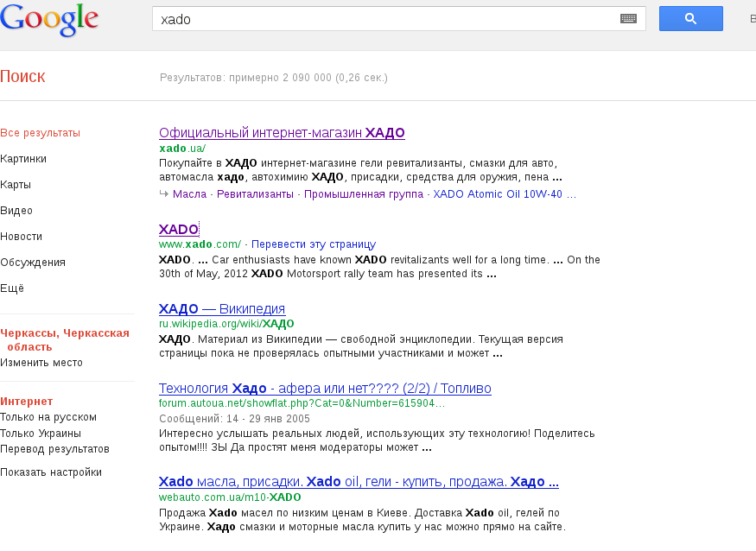Select Все результаты in sidebar
Image resolution: width=756 pixels, height=551 pixels.
click(41, 133)
